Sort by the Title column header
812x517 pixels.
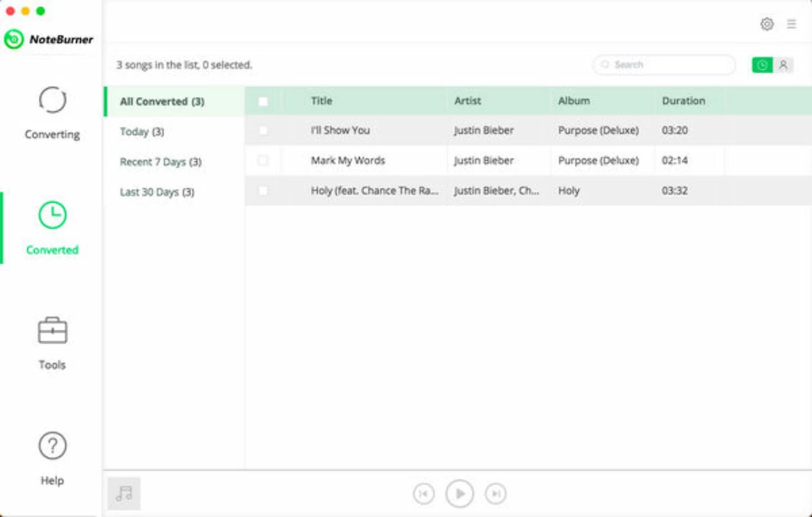pyautogui.click(x=322, y=101)
